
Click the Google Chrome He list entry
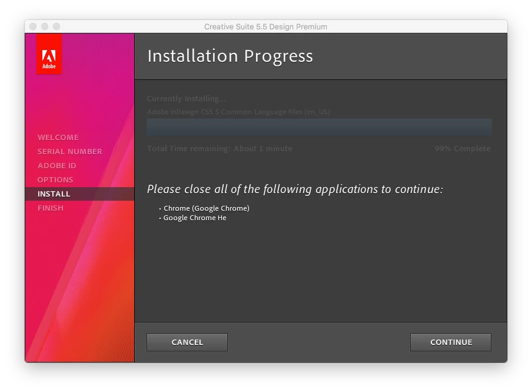pyautogui.click(x=195, y=218)
